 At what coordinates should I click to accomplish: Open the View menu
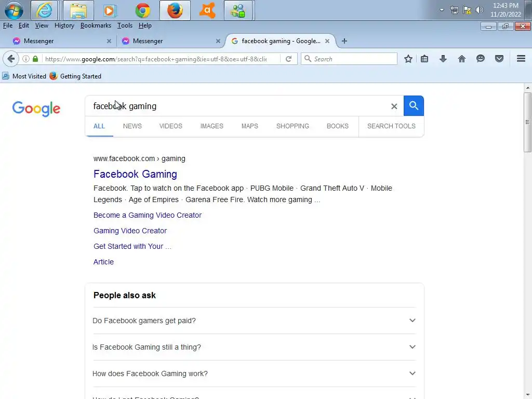42,25
